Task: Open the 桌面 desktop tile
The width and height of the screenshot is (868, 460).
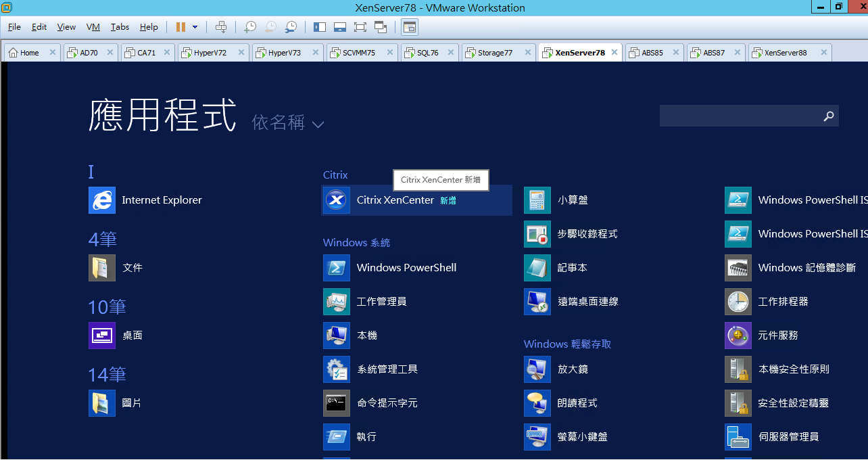Action: 102,336
